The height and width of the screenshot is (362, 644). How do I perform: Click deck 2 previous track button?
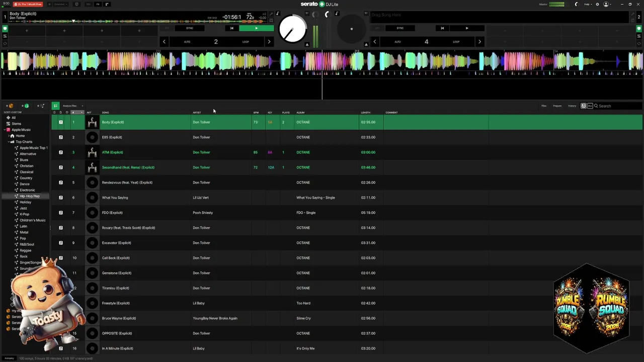click(x=442, y=28)
